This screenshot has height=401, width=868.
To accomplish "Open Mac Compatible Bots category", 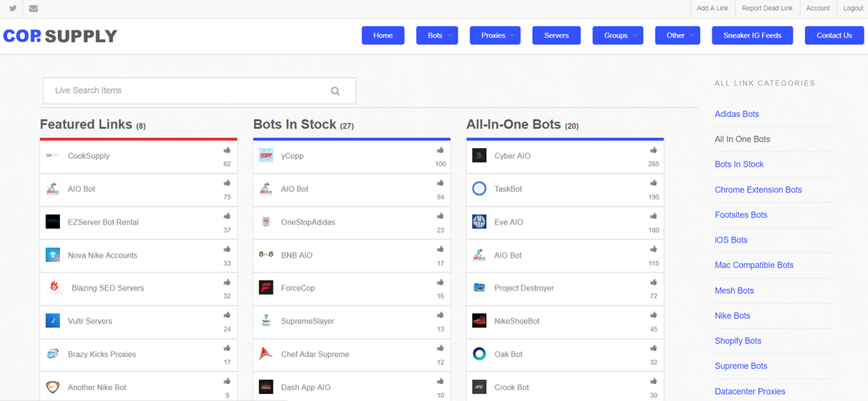I will [754, 265].
